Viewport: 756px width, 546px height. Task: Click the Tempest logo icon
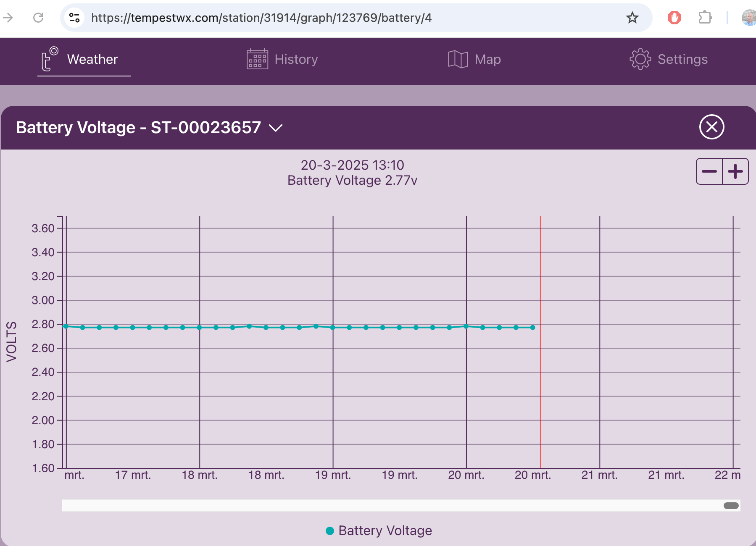[49, 59]
